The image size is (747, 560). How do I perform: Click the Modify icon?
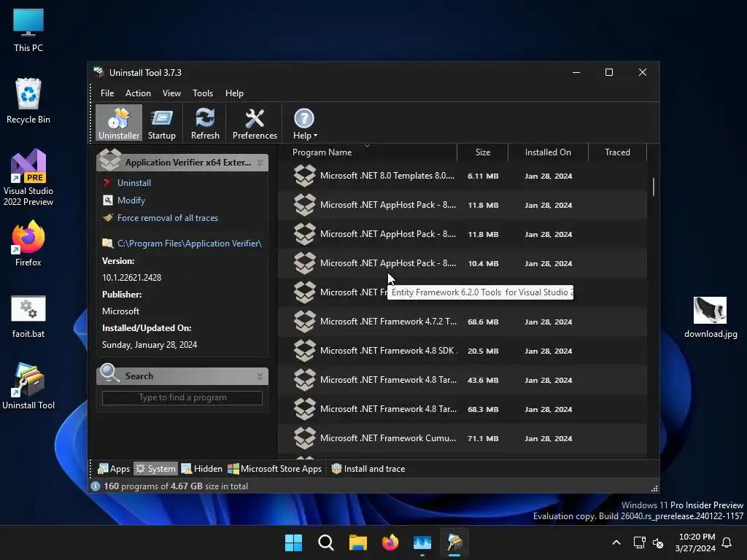click(x=108, y=200)
